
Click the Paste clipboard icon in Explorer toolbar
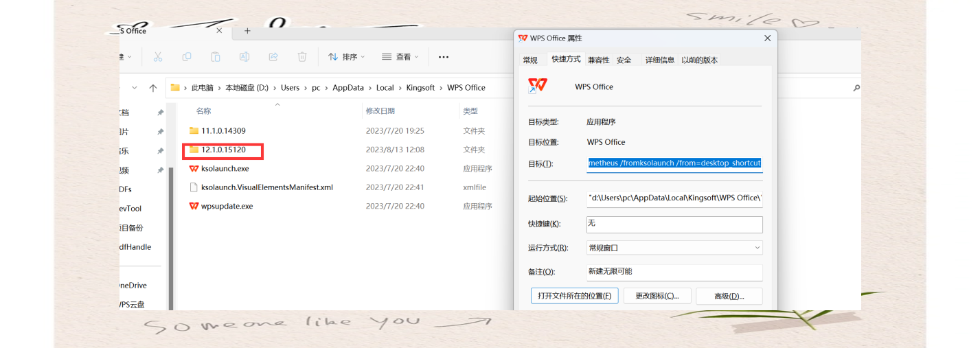point(216,57)
